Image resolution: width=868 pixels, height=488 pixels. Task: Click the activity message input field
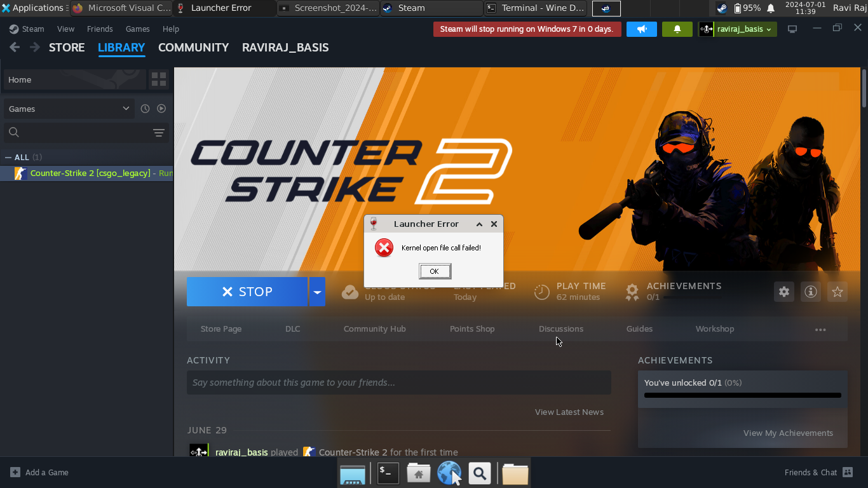(x=398, y=383)
